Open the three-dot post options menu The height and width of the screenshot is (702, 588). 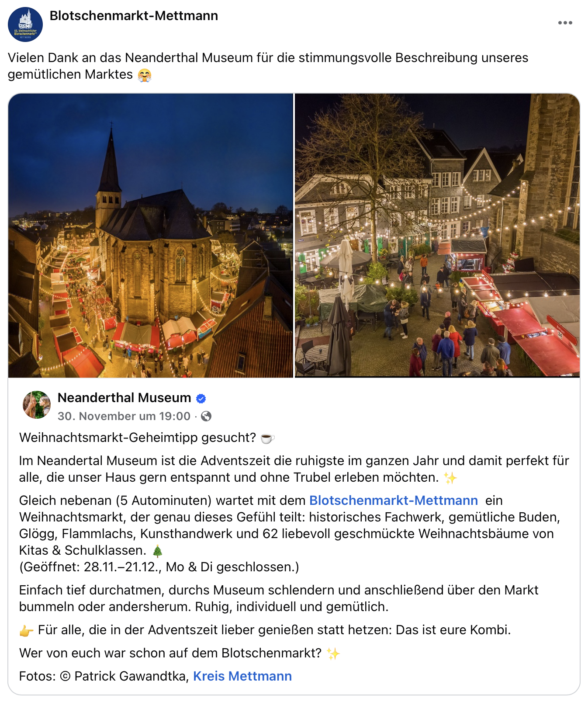tap(565, 23)
